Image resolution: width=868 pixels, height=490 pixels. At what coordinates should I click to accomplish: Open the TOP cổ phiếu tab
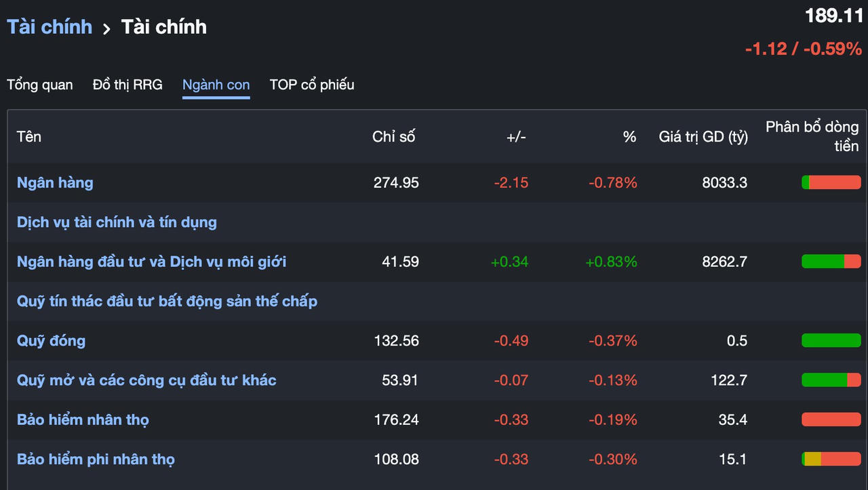[x=312, y=85]
